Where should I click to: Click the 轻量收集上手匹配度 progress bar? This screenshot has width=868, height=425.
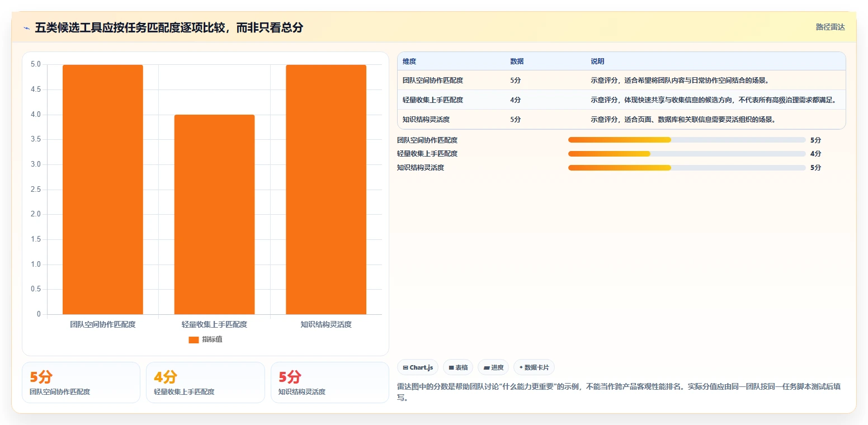pyautogui.click(x=687, y=154)
